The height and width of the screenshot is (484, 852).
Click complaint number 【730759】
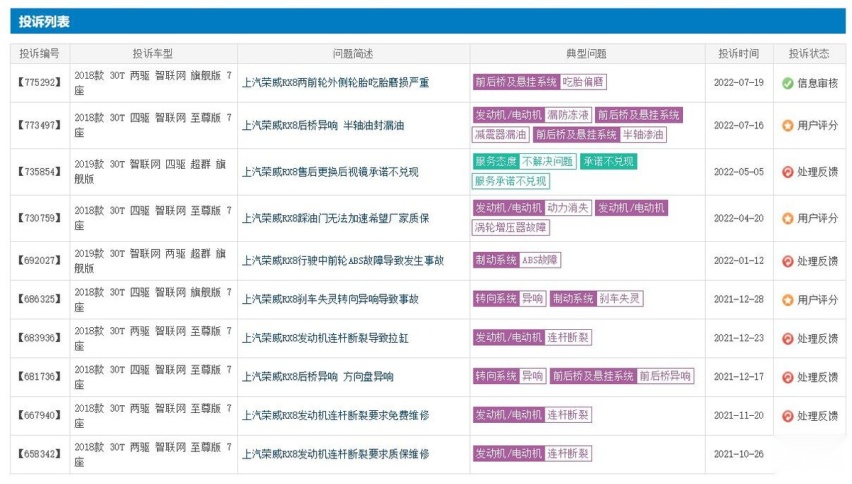click(x=39, y=218)
